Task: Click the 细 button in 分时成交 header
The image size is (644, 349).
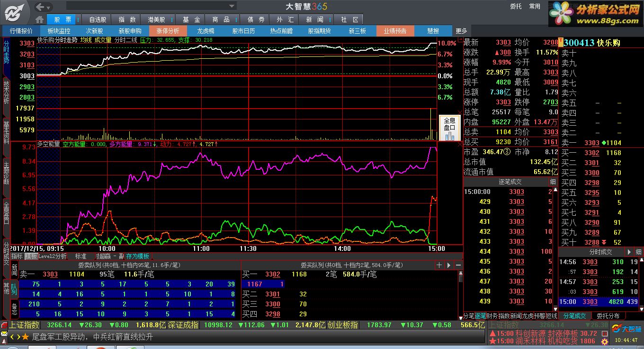Action: pyautogui.click(x=638, y=252)
